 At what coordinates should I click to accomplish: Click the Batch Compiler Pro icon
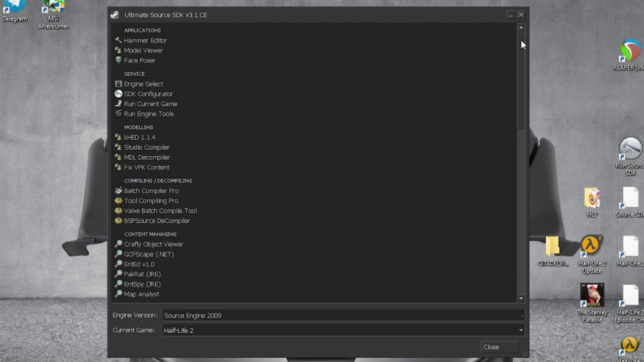[119, 191]
